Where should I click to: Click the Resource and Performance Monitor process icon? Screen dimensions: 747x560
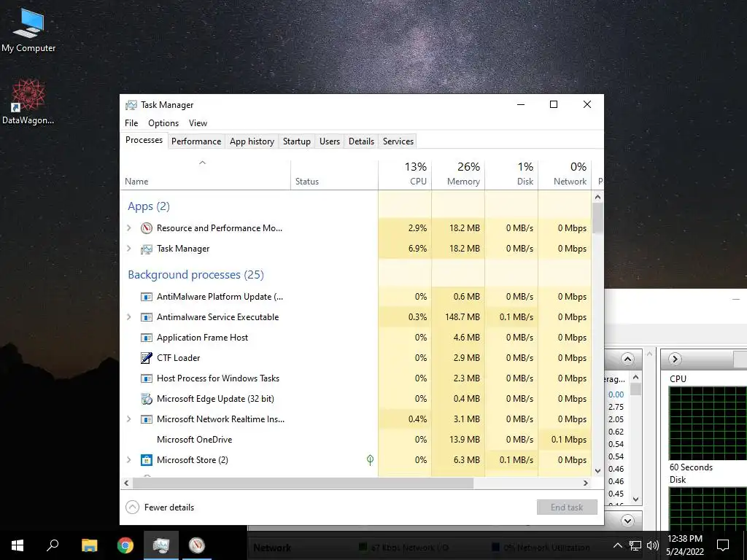pyautogui.click(x=146, y=228)
